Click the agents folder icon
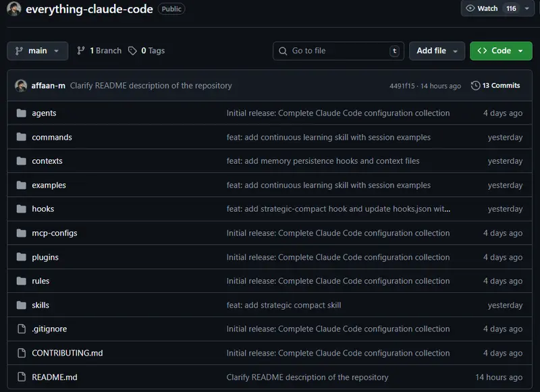The width and height of the screenshot is (540, 392). pos(21,113)
